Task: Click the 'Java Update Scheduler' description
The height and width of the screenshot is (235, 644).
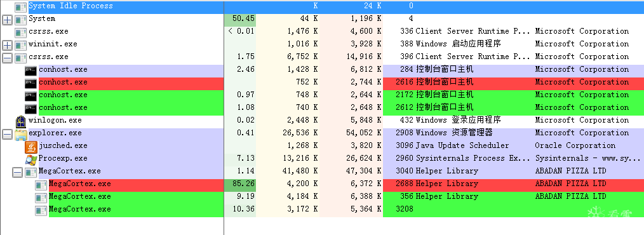Action: [x=462, y=145]
